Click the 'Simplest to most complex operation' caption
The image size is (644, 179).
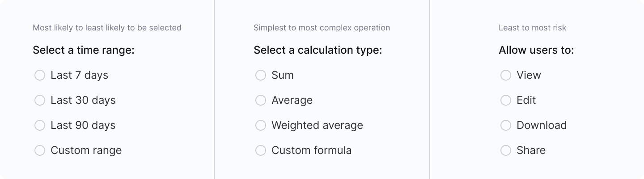click(322, 28)
